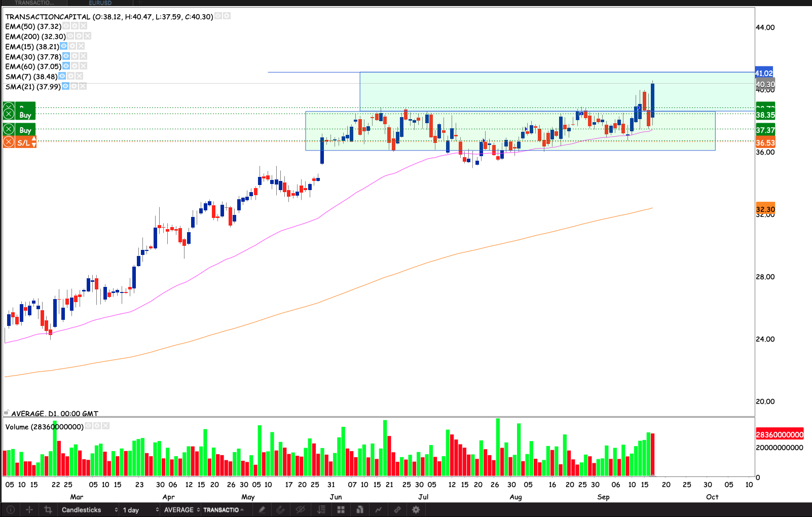Open the Candlesticks chart type dropdown
This screenshot has width=812, height=517.
pyautogui.click(x=89, y=510)
